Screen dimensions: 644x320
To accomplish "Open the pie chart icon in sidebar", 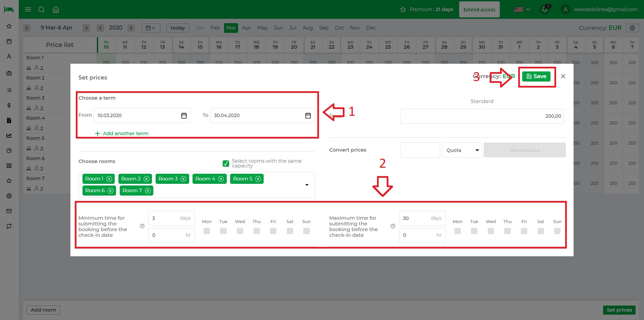I will pos(9,151).
